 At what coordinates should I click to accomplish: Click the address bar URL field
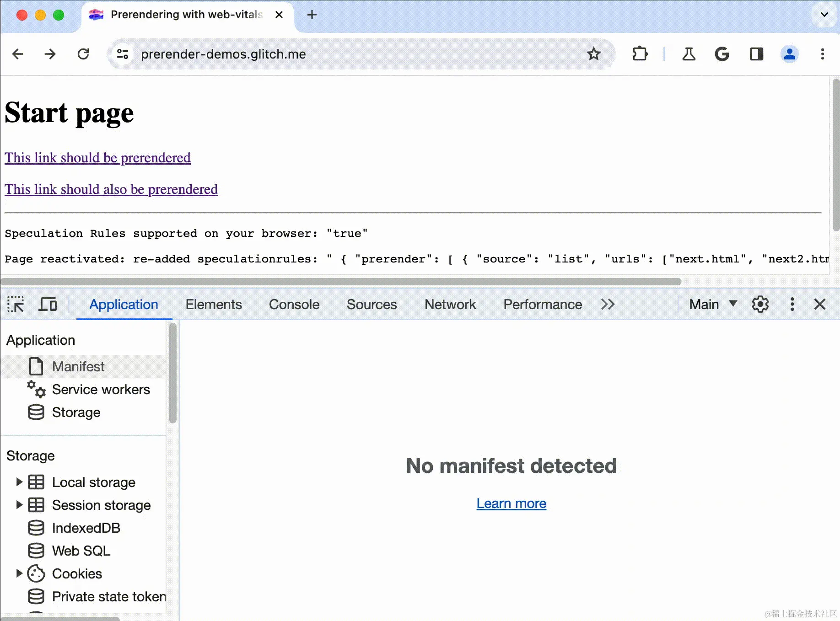320,54
